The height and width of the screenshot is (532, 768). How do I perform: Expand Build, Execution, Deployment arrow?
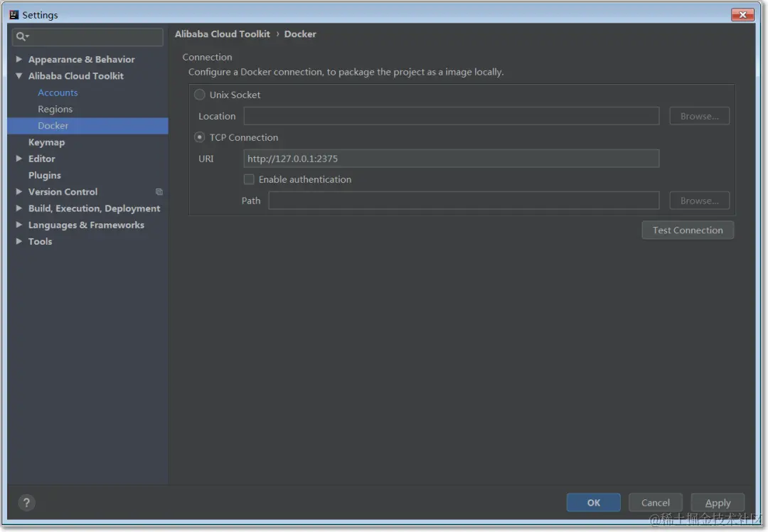click(18, 208)
